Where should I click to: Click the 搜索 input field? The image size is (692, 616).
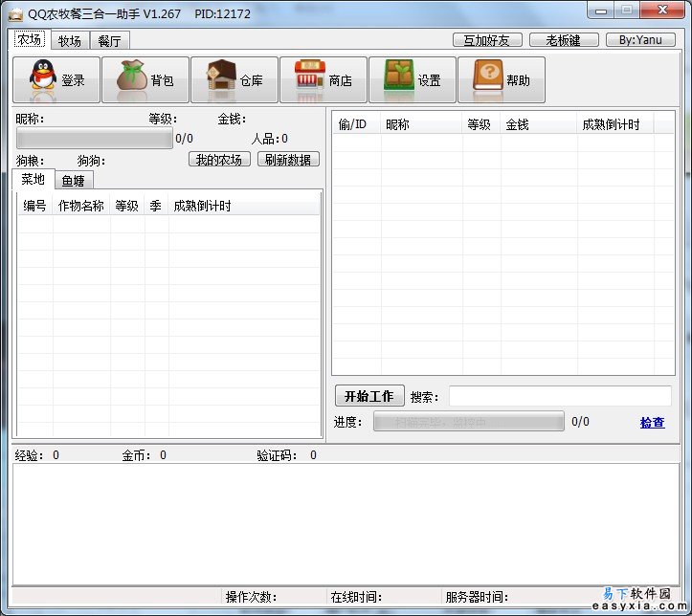[x=561, y=396]
